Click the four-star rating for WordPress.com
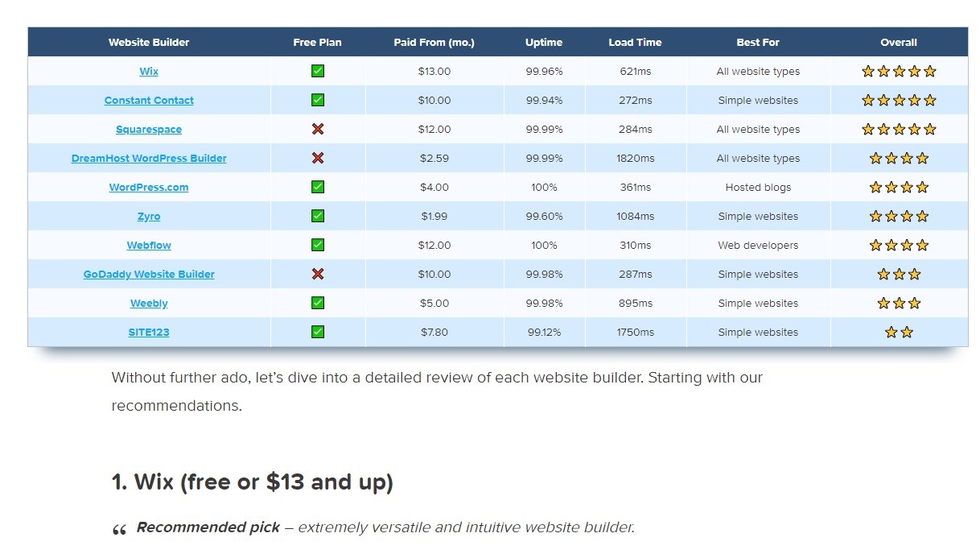 (x=899, y=187)
